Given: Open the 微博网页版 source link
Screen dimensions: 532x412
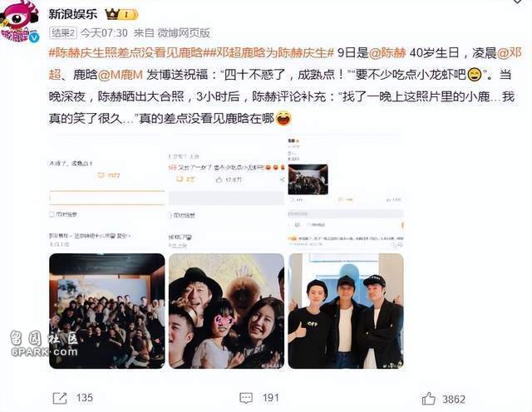Looking at the screenshot, I should point(183,33).
